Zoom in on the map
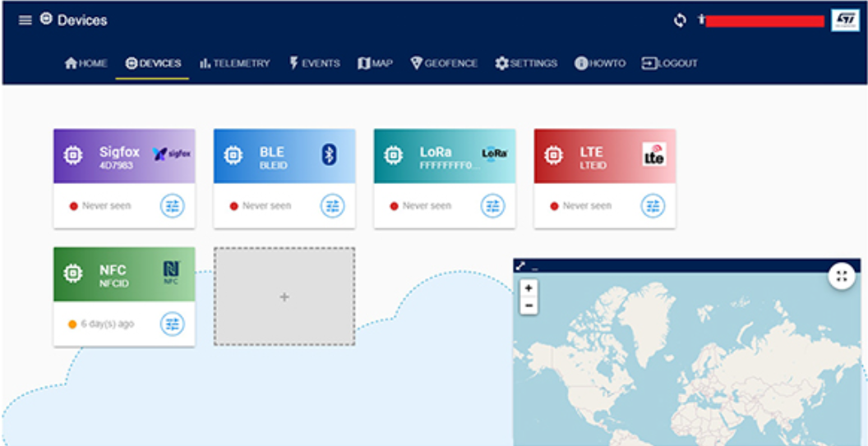Image resolution: width=868 pixels, height=446 pixels. click(x=529, y=288)
